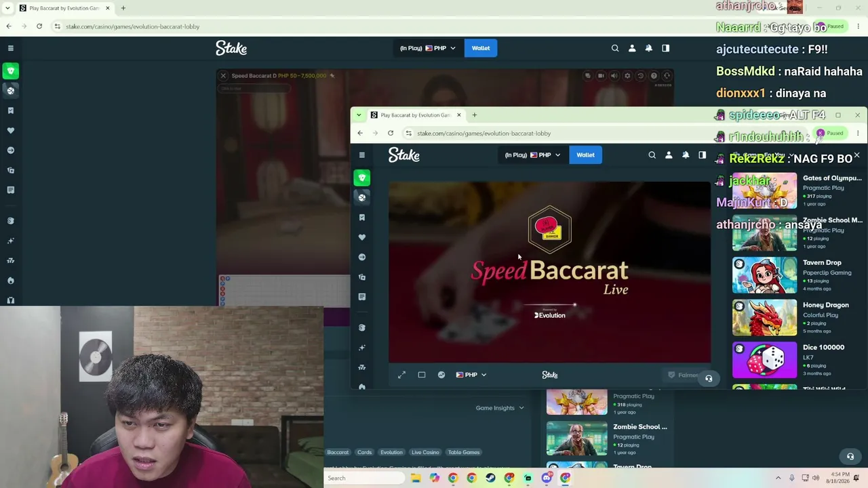Screen dimensions: 868x488
Task: Open user profile icon in front Stake window
Action: click(x=669, y=155)
